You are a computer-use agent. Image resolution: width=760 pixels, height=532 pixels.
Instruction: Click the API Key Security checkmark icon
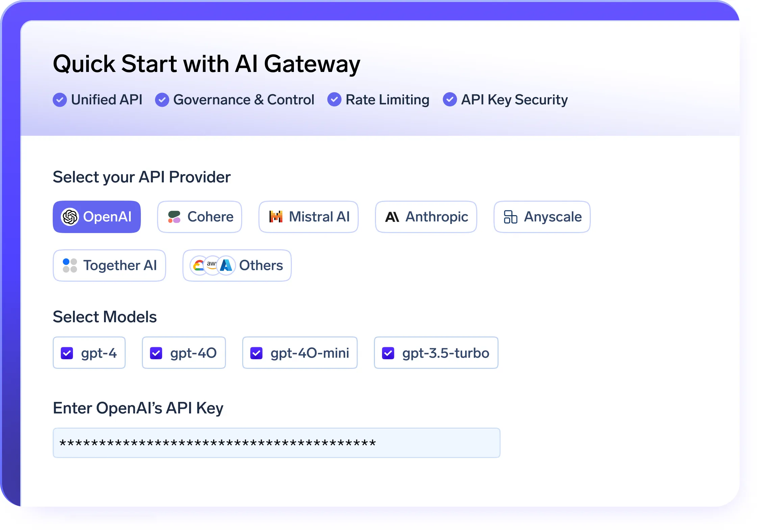[x=450, y=100]
